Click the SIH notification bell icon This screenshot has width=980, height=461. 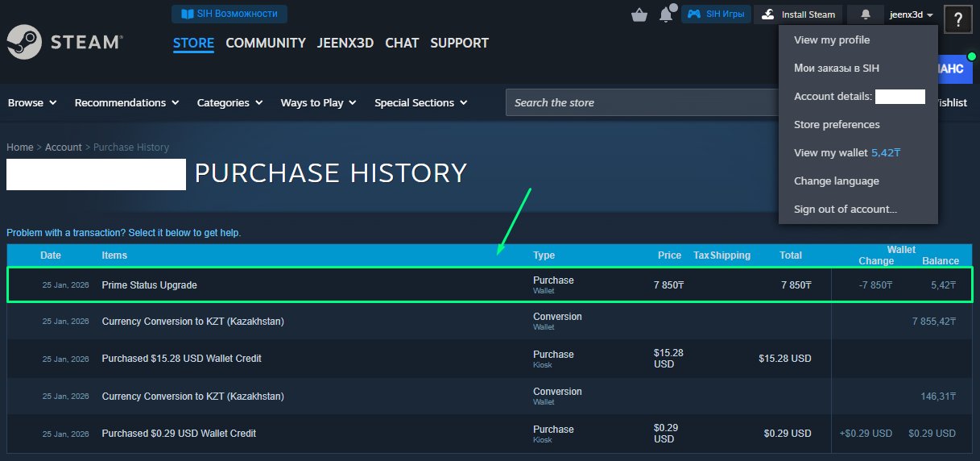(666, 15)
